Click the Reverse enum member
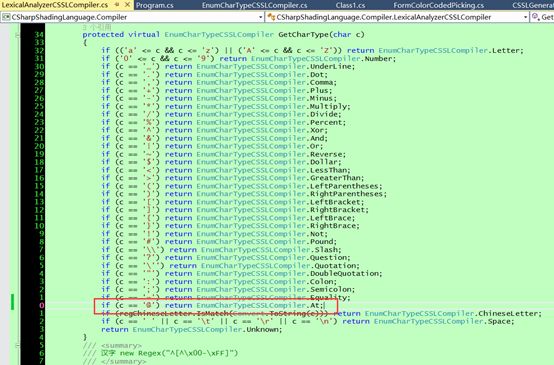Screen dimensions: 554x365 (326, 154)
